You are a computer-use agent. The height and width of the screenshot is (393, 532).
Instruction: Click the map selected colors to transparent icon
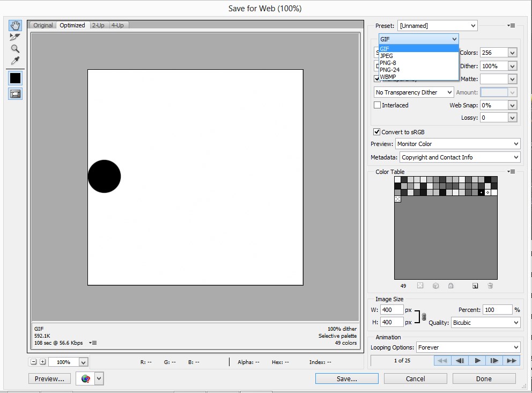(420, 286)
